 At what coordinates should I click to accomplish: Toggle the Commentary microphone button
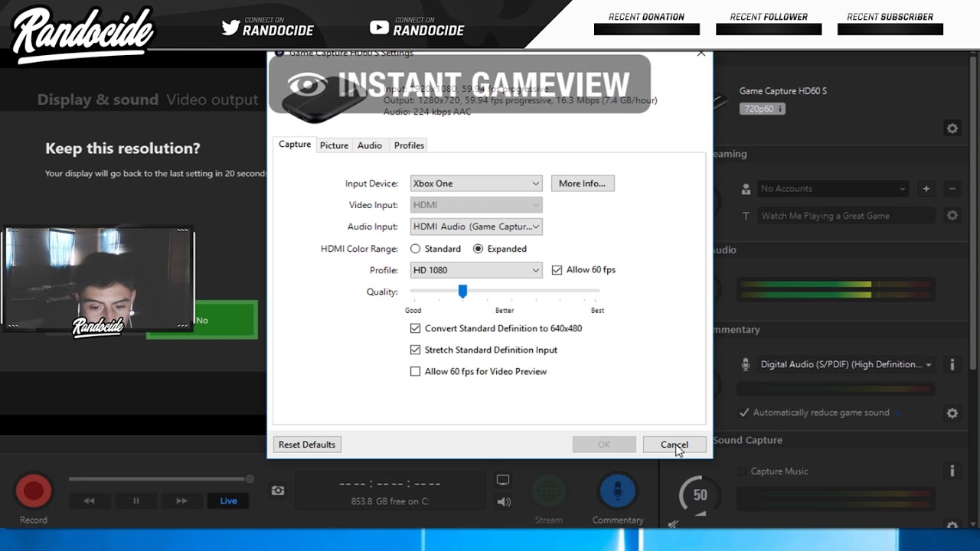(617, 491)
